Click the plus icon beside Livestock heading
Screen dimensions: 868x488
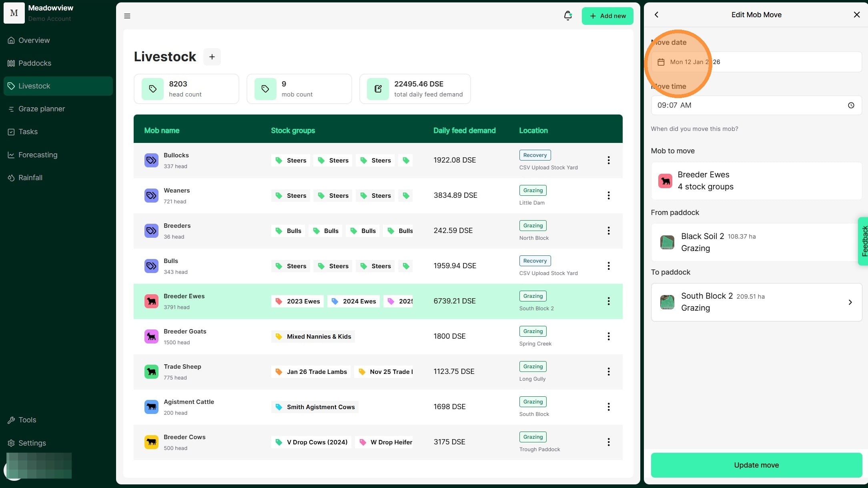(212, 57)
